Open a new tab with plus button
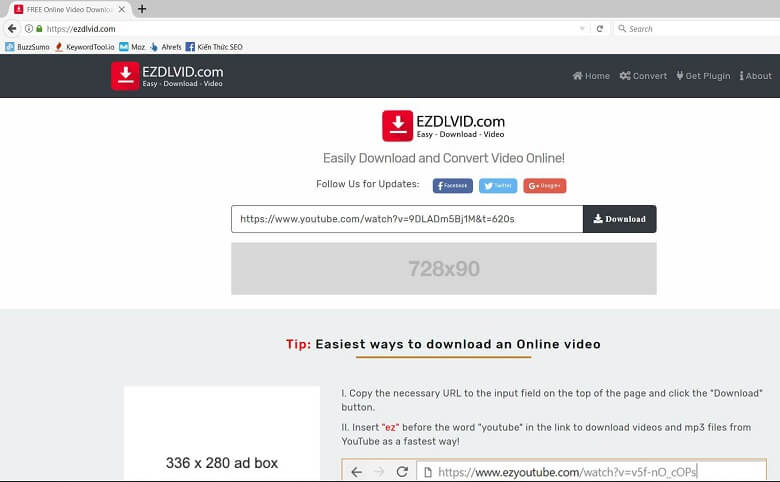Viewport: 780px width, 482px height. pos(142,9)
